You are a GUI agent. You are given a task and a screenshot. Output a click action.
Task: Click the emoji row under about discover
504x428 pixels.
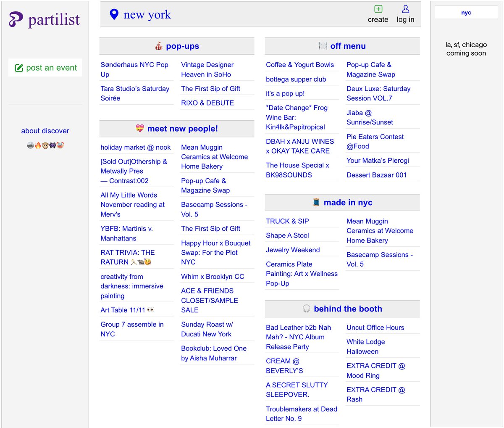pyautogui.click(x=45, y=145)
